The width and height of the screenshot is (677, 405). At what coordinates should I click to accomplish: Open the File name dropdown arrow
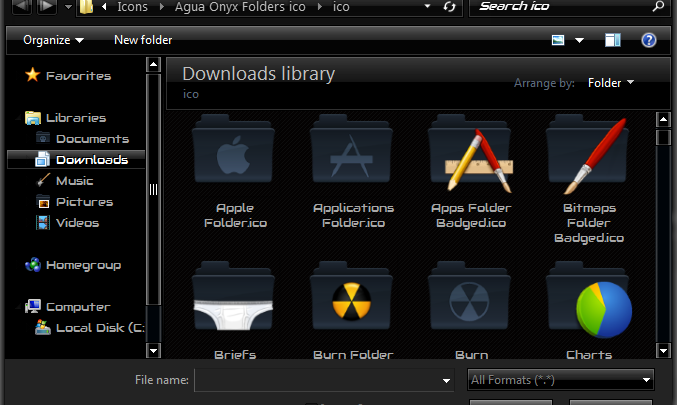coord(446,380)
